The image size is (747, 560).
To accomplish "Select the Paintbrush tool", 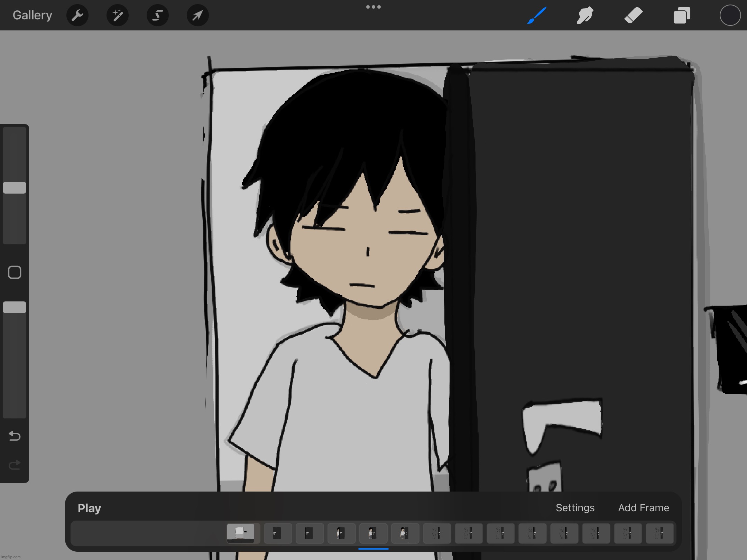I will [536, 15].
